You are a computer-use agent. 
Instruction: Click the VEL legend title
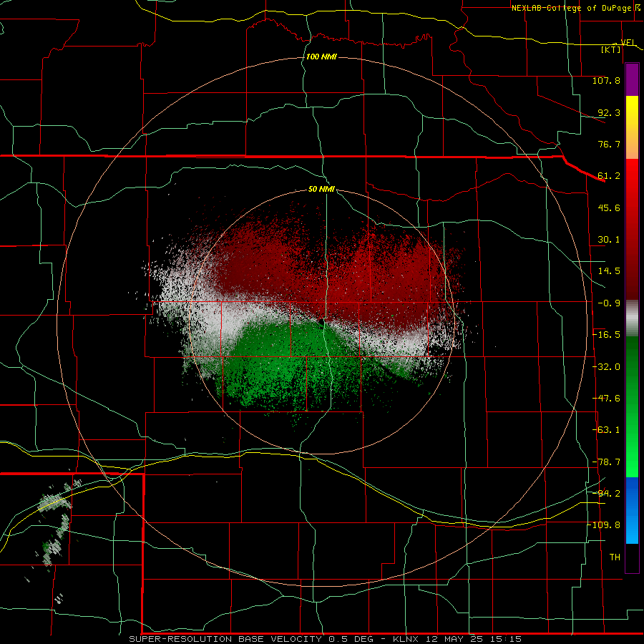[628, 42]
